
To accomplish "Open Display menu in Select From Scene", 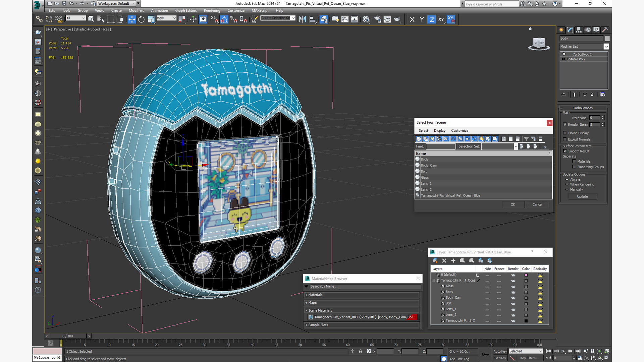I will [x=439, y=131].
